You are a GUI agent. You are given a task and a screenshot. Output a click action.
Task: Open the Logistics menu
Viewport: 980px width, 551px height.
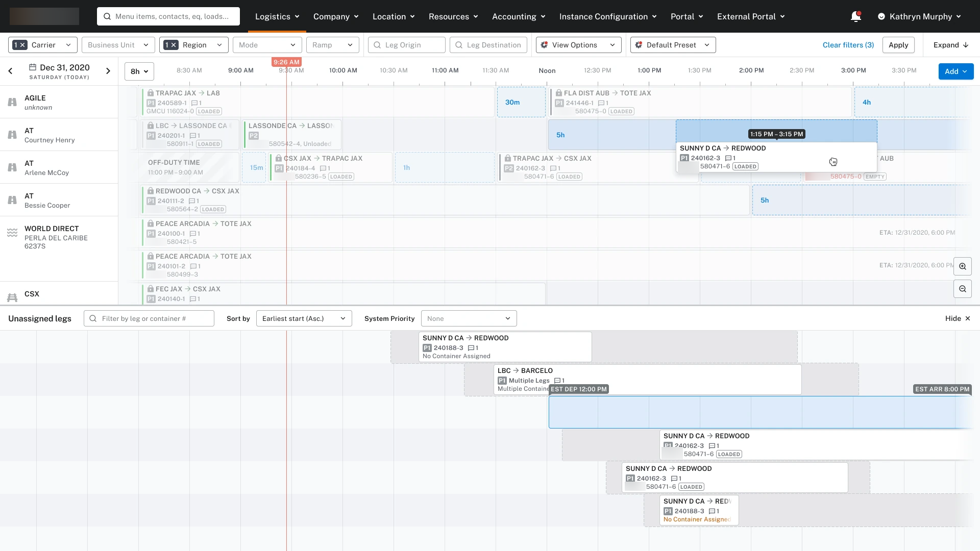click(x=277, y=16)
